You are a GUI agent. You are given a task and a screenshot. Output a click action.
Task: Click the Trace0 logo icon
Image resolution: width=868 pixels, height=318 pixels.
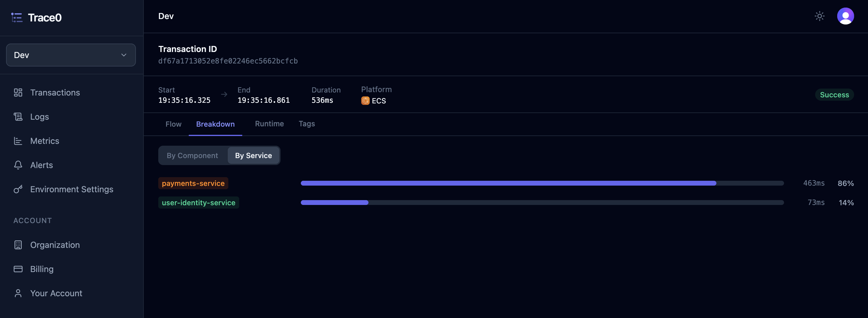(x=17, y=18)
